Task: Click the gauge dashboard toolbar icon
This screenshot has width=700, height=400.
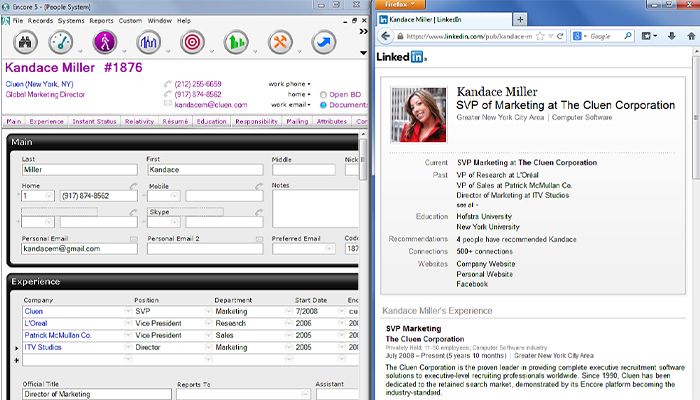Action: point(62,43)
